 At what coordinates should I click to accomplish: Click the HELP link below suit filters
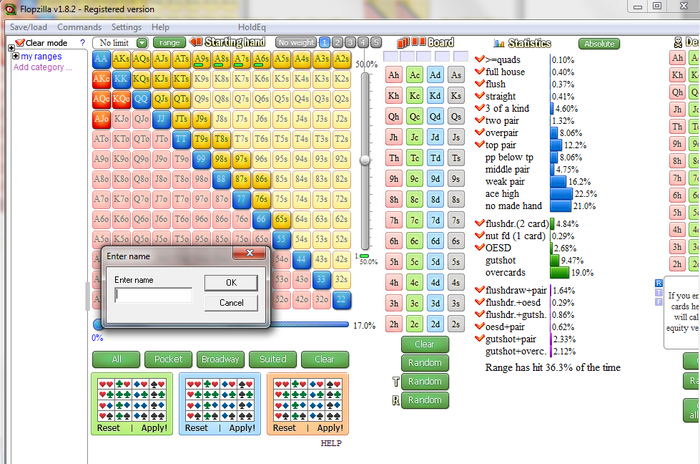(x=331, y=443)
